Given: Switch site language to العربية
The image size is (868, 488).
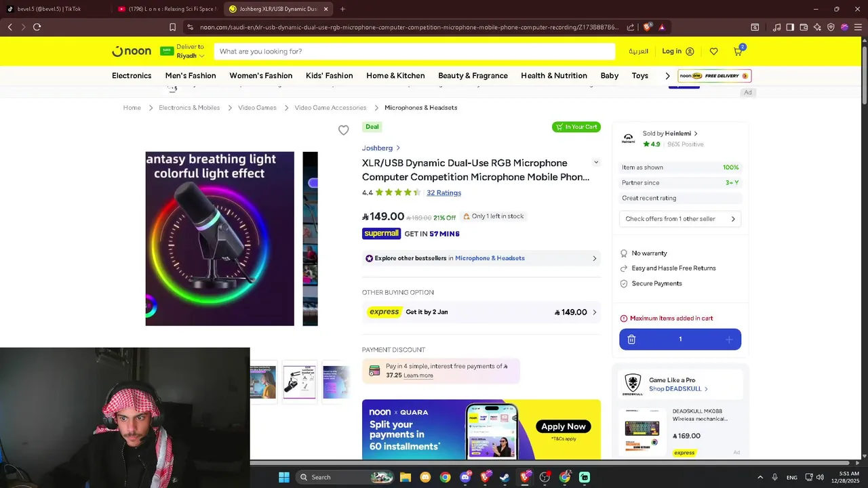Looking at the screenshot, I should (638, 52).
